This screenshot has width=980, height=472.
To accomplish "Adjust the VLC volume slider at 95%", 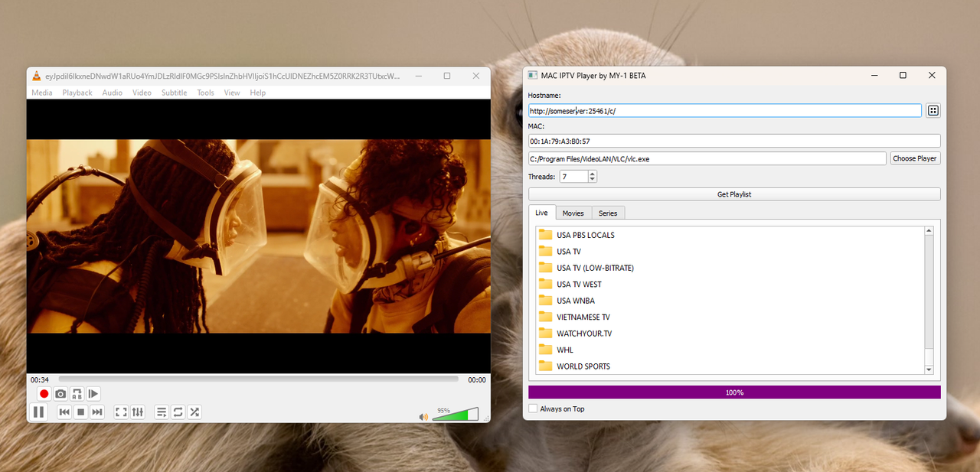I will pyautogui.click(x=456, y=414).
